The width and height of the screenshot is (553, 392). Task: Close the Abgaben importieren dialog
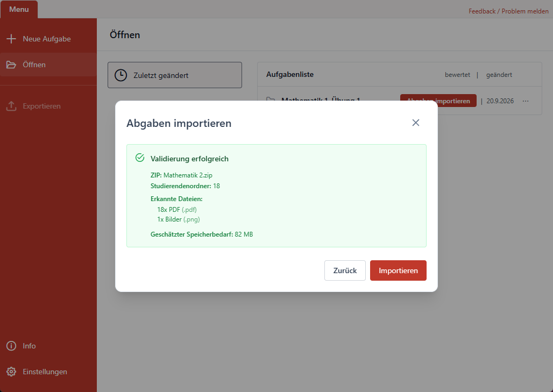pyautogui.click(x=416, y=123)
